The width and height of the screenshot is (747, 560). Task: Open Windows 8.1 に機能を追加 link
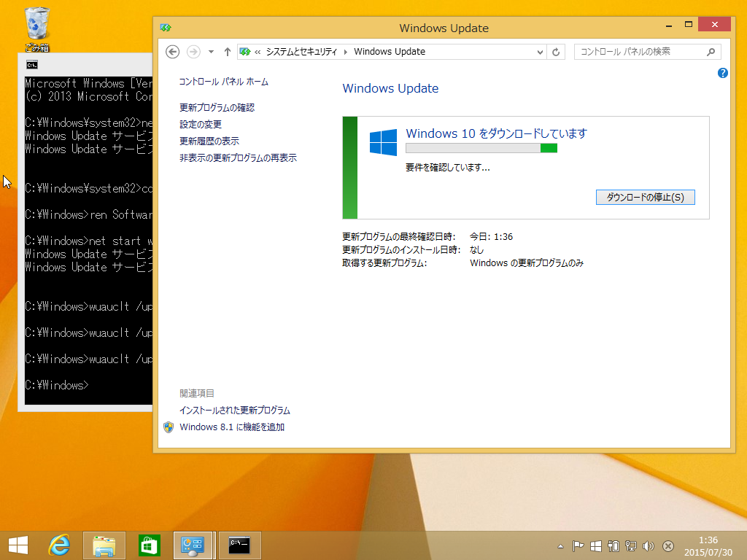pos(231,427)
